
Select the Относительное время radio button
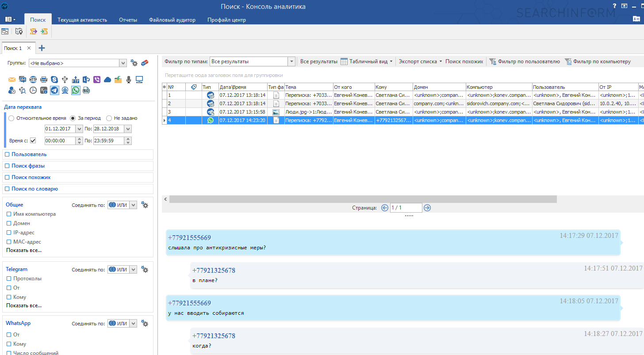11,118
